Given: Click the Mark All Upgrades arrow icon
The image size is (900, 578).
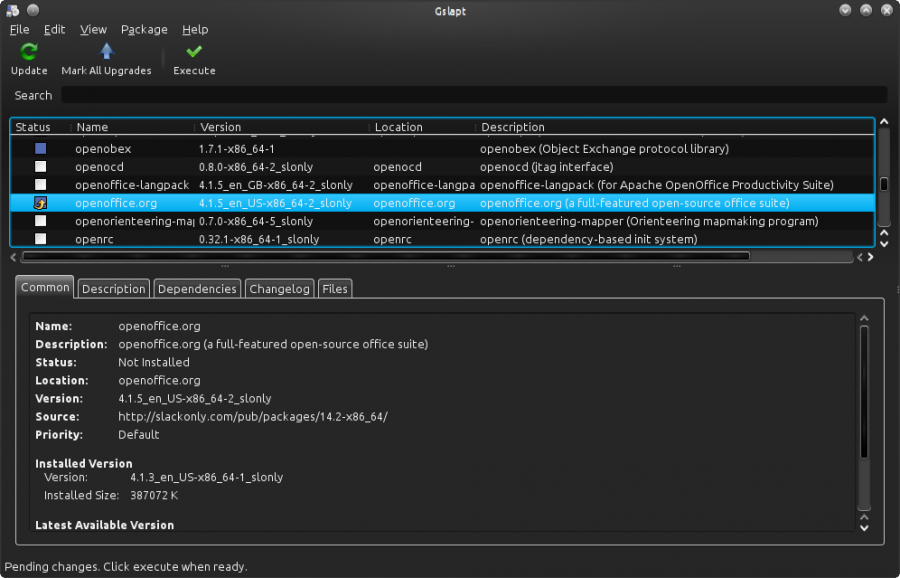Looking at the screenshot, I should pyautogui.click(x=107, y=52).
